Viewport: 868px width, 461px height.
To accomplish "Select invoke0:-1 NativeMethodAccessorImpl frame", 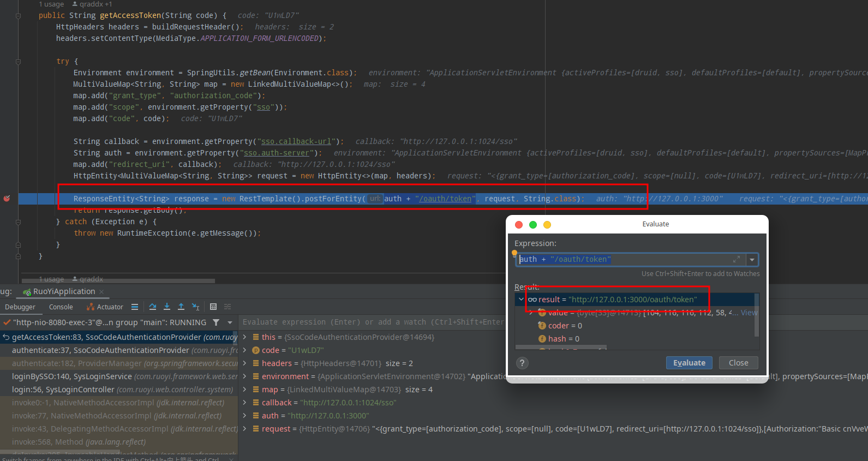I will click(119, 403).
